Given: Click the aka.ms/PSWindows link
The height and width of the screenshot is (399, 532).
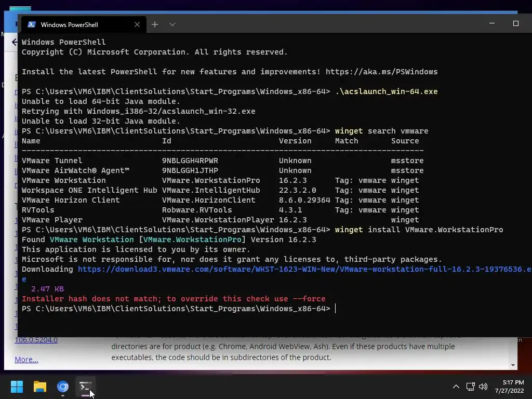Looking at the screenshot, I should (x=381, y=72).
